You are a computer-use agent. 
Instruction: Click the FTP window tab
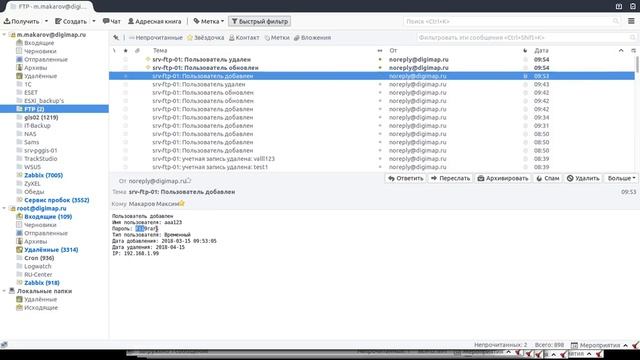49,7
